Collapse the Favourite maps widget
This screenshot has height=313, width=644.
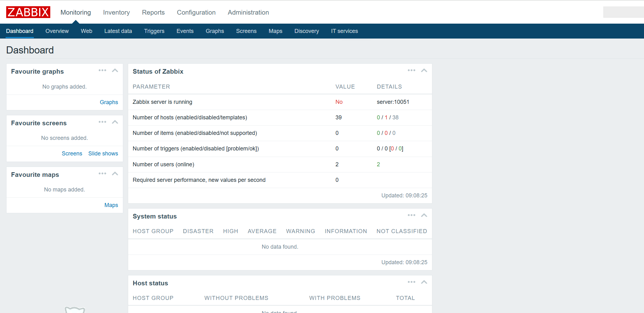click(x=115, y=174)
